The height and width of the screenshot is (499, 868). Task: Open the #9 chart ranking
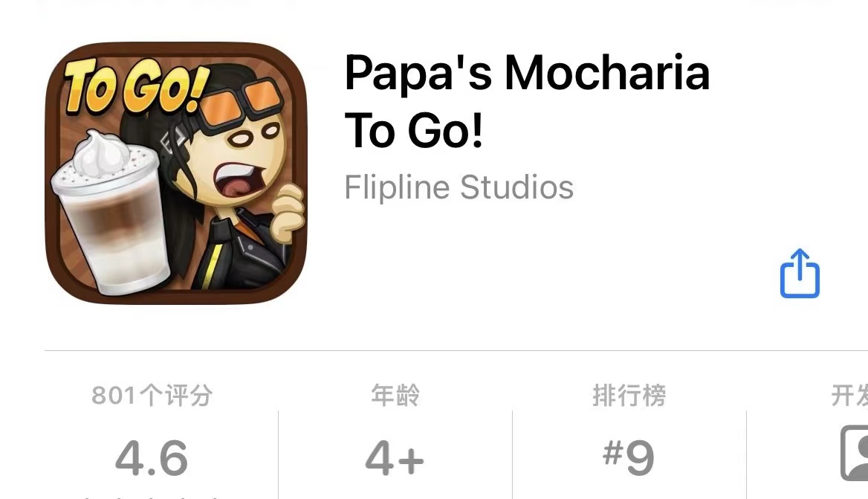pyautogui.click(x=629, y=457)
